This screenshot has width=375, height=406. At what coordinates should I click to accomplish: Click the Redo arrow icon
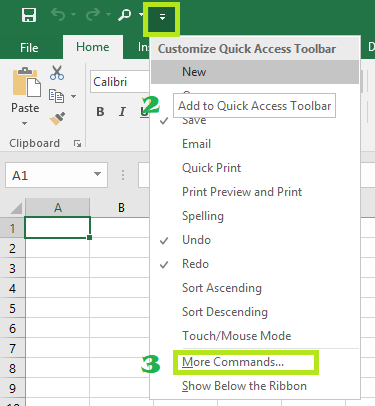[x=93, y=14]
